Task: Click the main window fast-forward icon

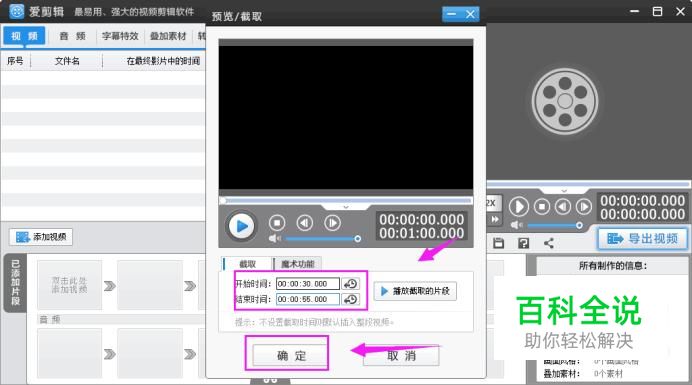Action: tap(495, 219)
